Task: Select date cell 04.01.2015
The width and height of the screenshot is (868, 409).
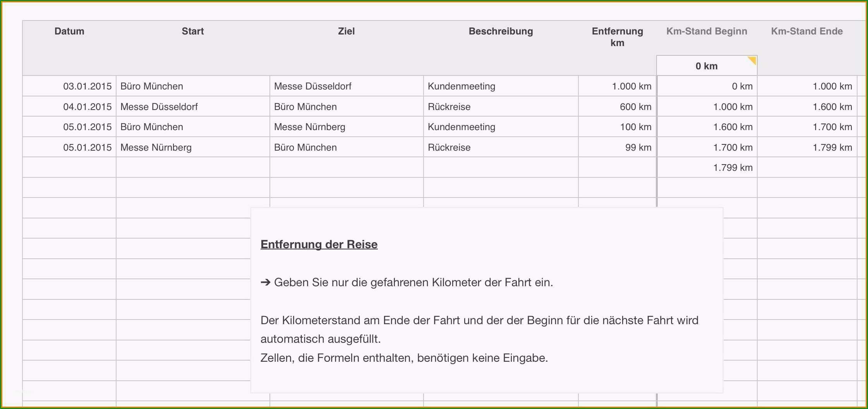Action: tap(69, 107)
